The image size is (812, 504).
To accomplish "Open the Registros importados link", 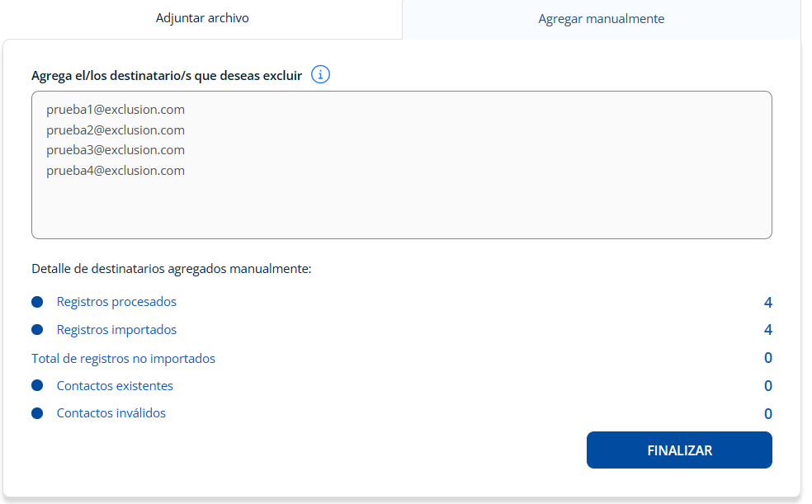I will tap(116, 330).
